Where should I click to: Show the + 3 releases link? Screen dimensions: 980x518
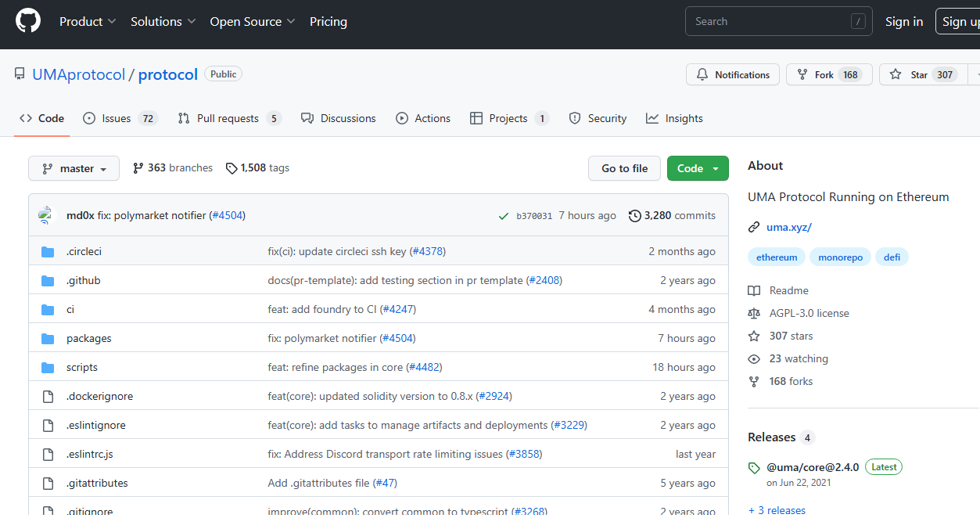pyautogui.click(x=777, y=510)
